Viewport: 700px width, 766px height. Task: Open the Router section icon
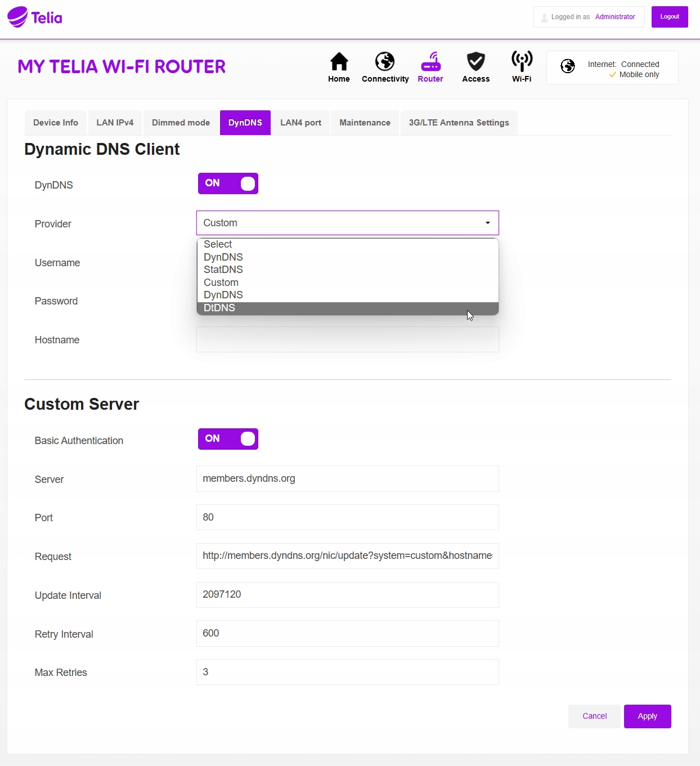(430, 61)
